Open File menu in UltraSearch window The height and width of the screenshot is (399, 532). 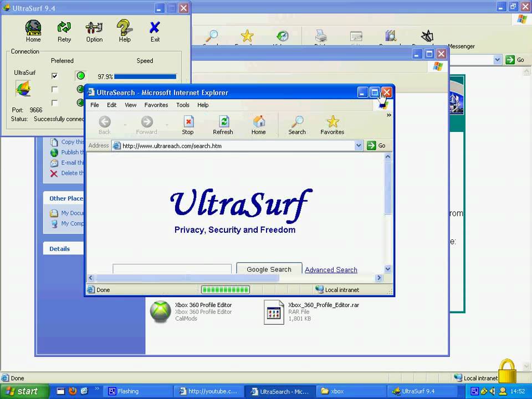point(95,105)
